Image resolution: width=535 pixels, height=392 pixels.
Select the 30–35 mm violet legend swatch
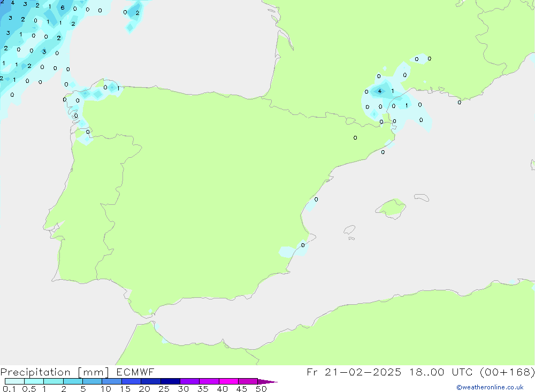point(189,381)
